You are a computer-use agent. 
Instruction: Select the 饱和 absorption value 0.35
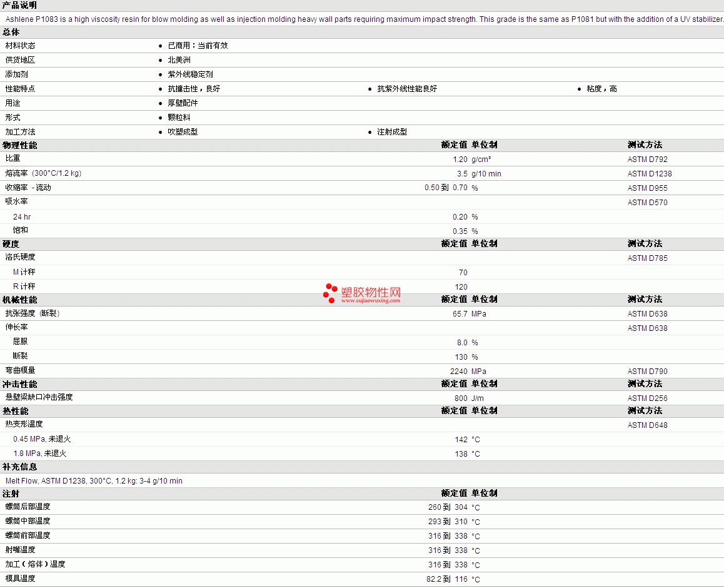(460, 231)
